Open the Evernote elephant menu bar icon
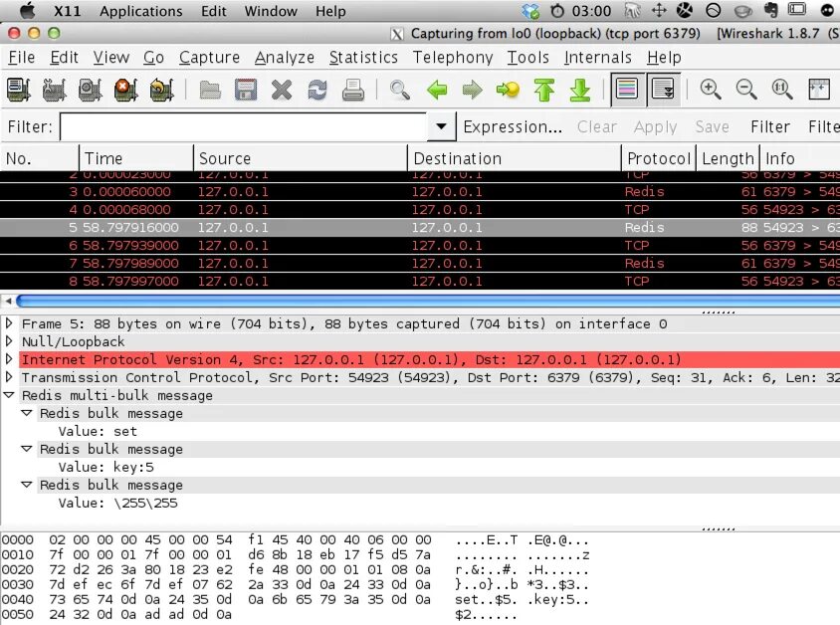840x625 pixels. [771, 10]
